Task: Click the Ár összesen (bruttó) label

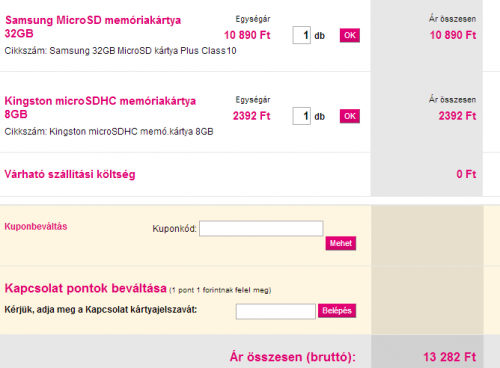Action: [293, 357]
